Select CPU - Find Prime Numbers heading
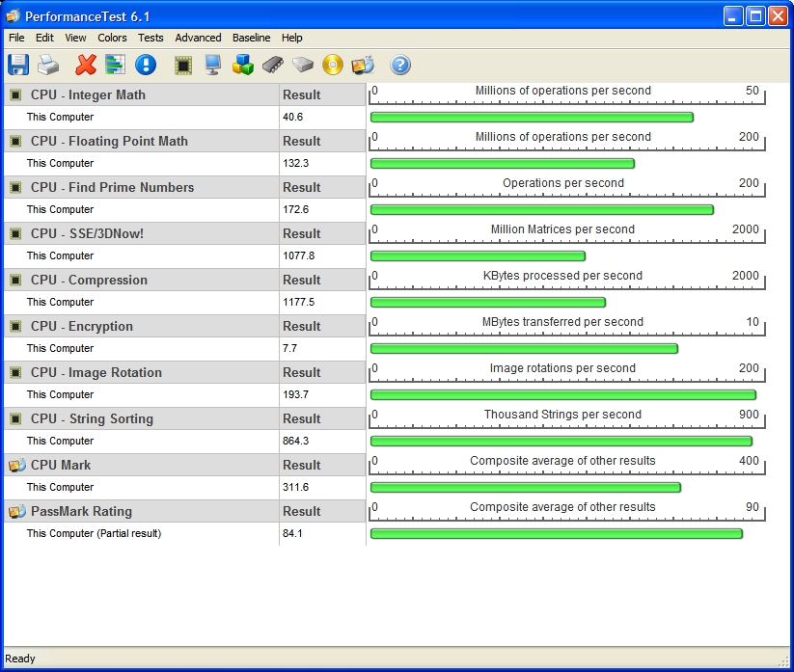The image size is (794, 672). [x=113, y=187]
